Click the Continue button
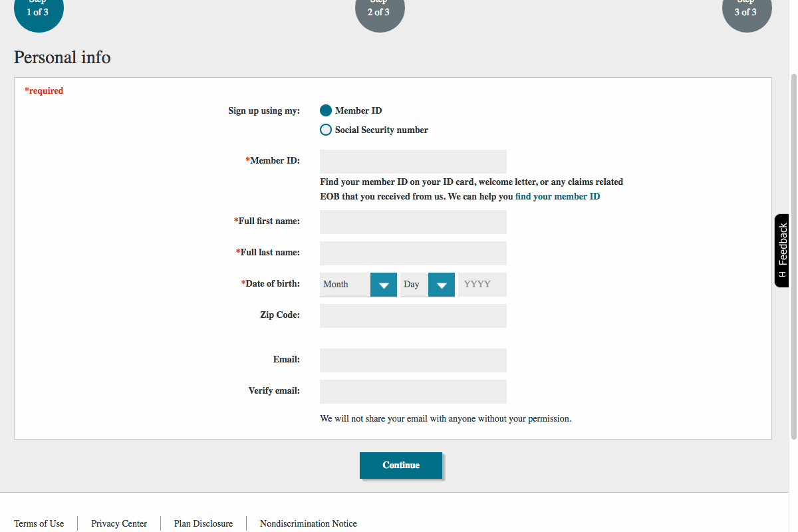Screen dimensions: 798x532 (x=401, y=465)
